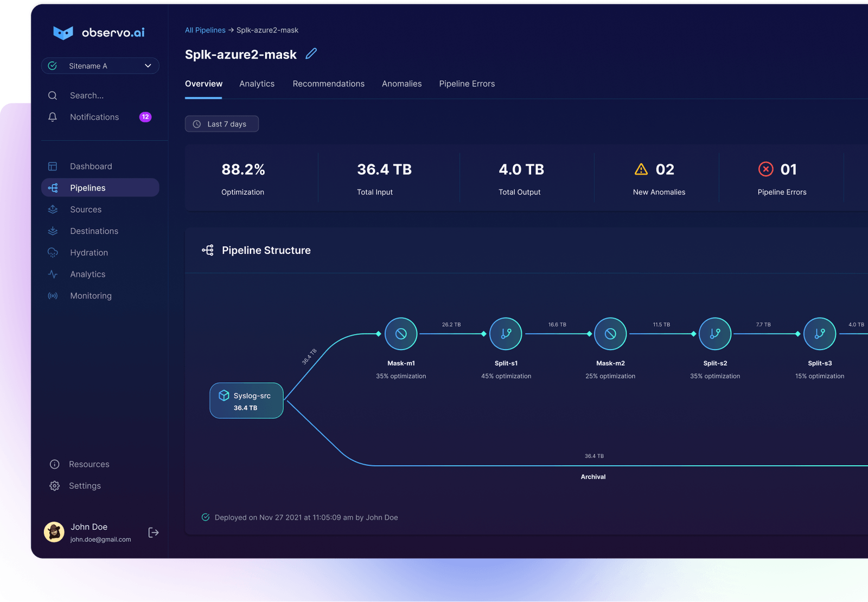Open the Search field in sidebar
Screen dimensions: 868x602
[x=87, y=95]
